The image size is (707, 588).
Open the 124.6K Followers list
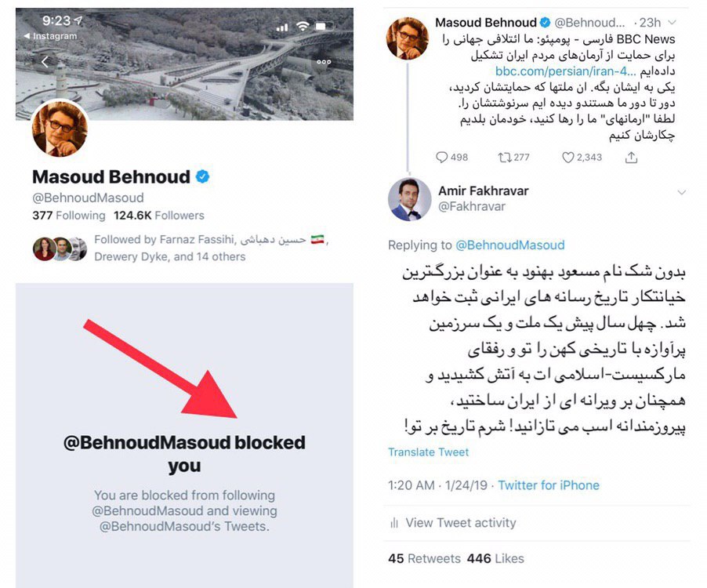158,216
